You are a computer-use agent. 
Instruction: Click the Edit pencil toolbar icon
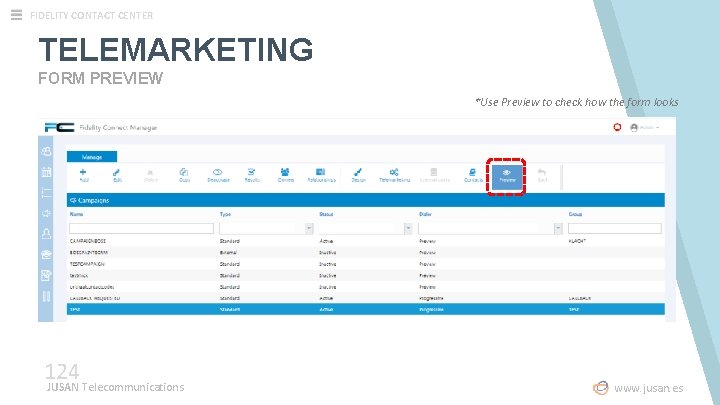(x=117, y=175)
